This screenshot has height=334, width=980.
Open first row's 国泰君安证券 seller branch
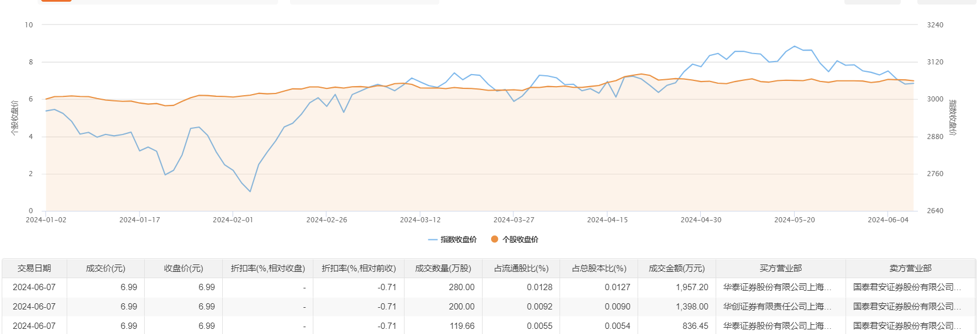coord(907,287)
